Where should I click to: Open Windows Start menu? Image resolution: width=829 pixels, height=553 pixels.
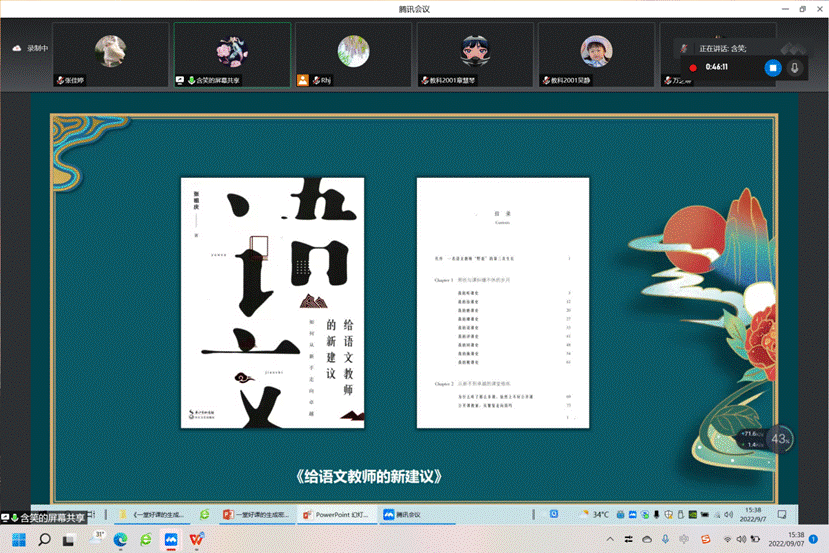tap(18, 539)
